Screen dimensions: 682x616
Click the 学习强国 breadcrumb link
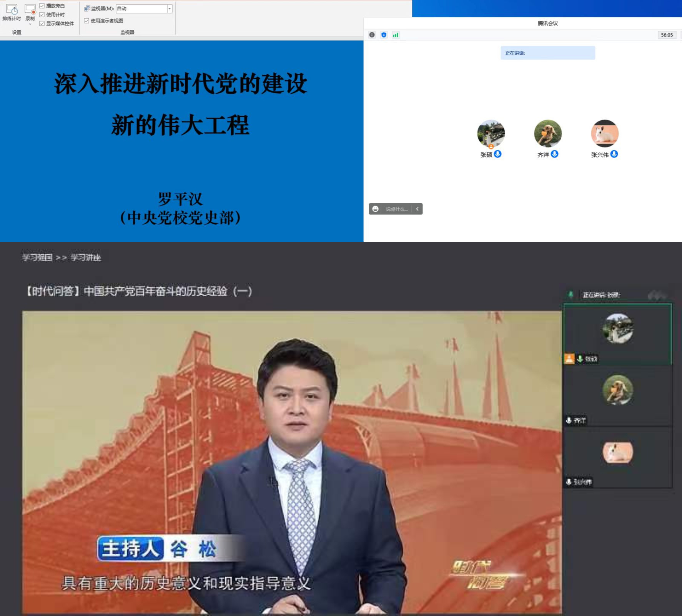pyautogui.click(x=37, y=257)
